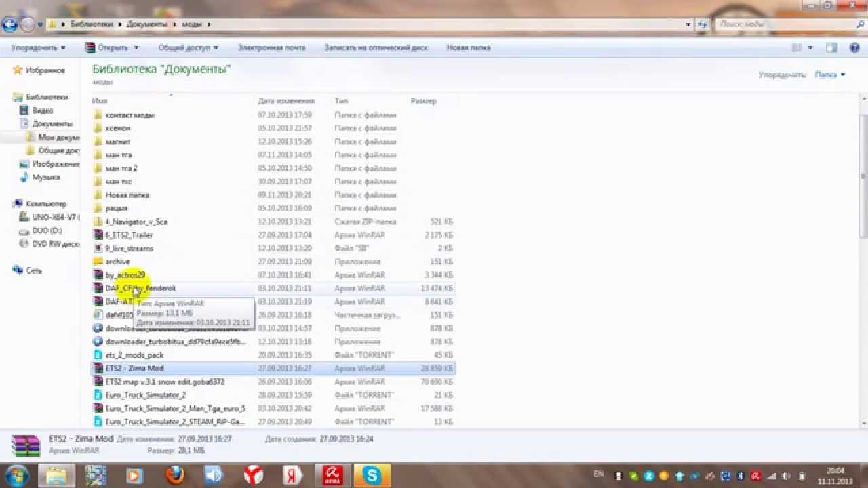Screen dimensions: 868x488
Task: Click the zip folder icon of 4_Navigator_v_Sca
Action: point(98,222)
